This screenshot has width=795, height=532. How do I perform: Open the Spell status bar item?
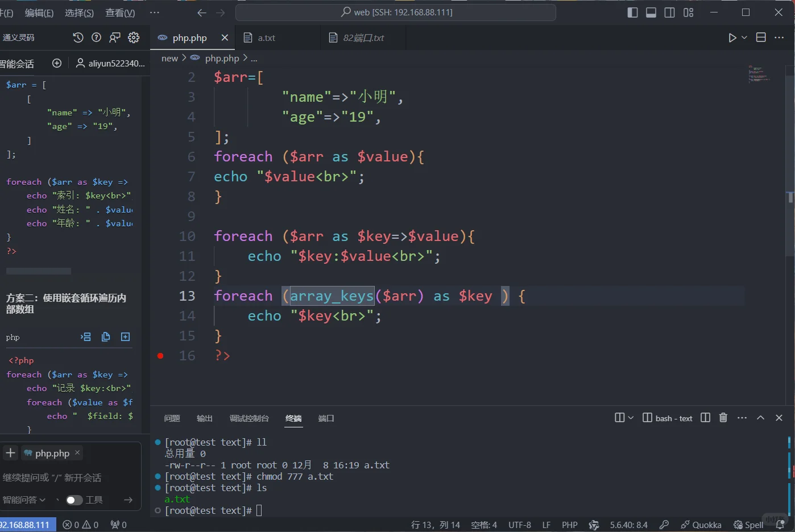pyautogui.click(x=748, y=525)
